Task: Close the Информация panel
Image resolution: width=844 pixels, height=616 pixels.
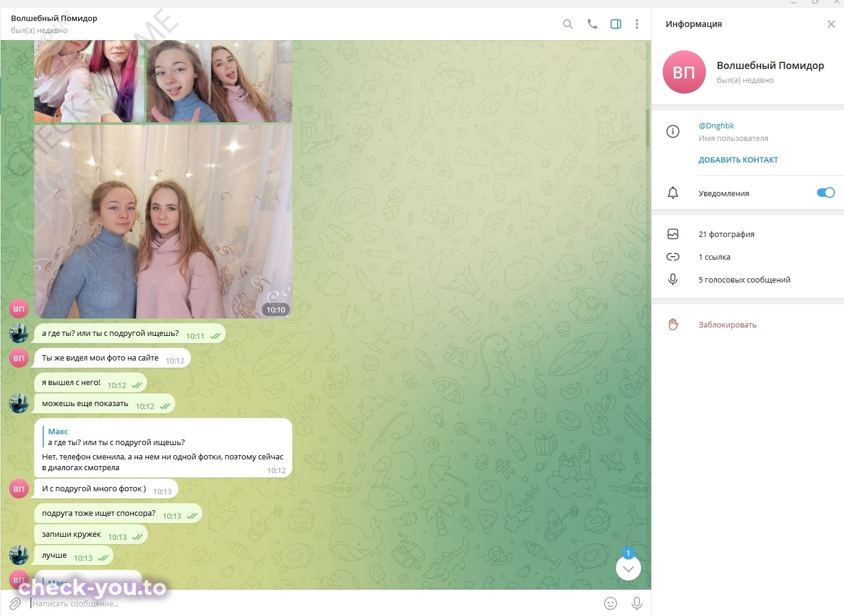Action: [x=831, y=24]
